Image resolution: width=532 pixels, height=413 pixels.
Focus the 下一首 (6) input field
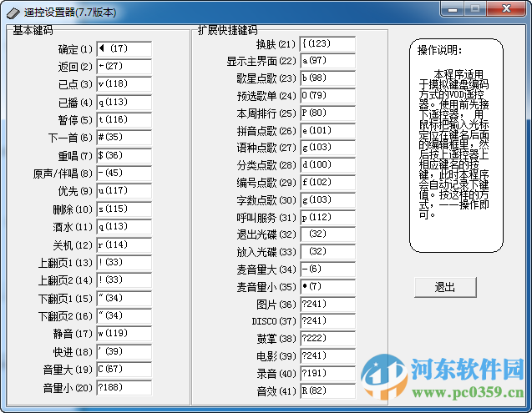point(124,138)
